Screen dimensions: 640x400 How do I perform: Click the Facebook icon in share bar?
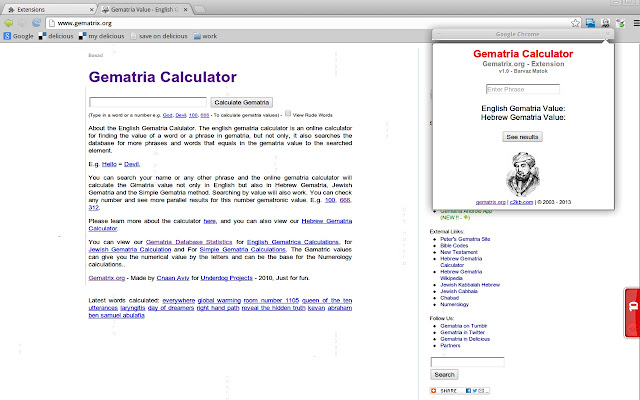(x=468, y=391)
